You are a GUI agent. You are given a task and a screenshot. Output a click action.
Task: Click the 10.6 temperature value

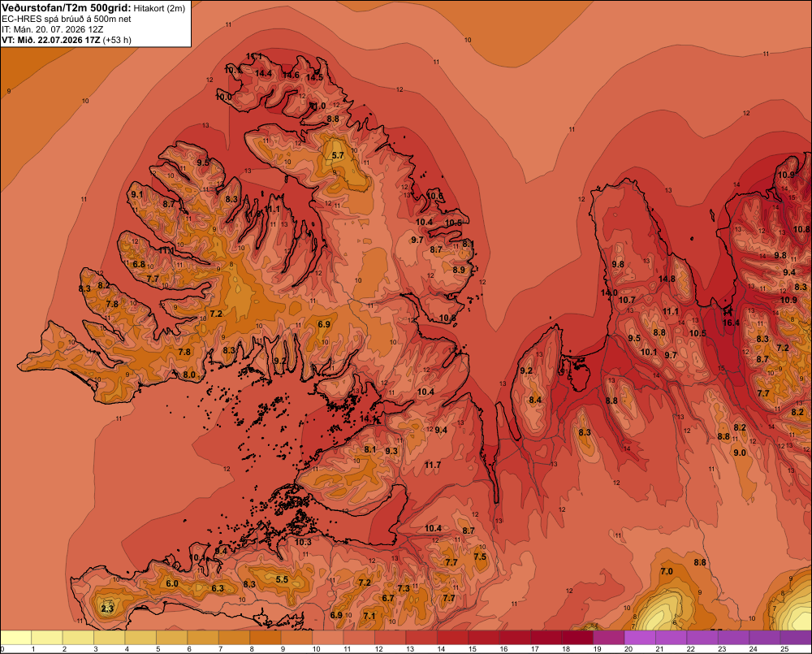(434, 195)
